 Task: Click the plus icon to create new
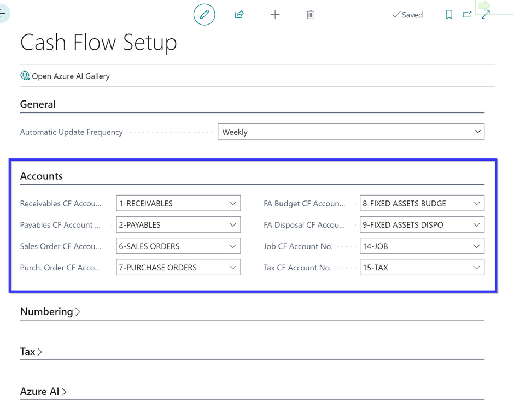[x=275, y=15]
